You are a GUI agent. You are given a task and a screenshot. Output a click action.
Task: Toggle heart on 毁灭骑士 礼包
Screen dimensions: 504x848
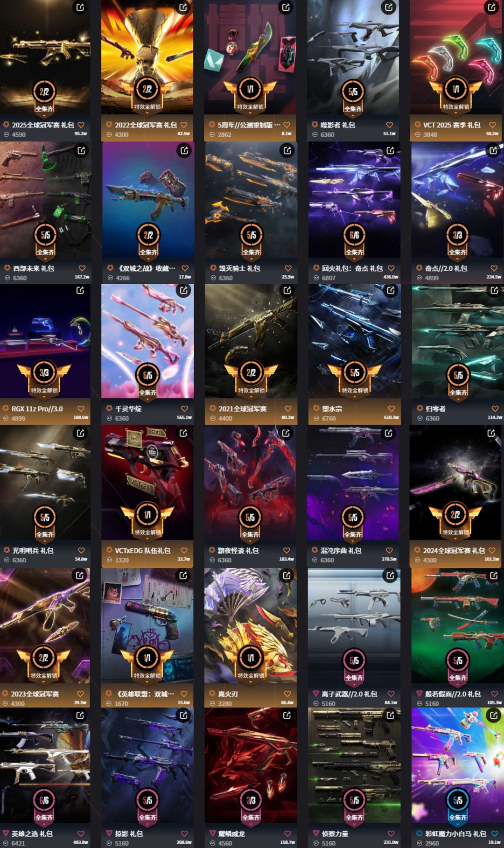pyautogui.click(x=288, y=268)
